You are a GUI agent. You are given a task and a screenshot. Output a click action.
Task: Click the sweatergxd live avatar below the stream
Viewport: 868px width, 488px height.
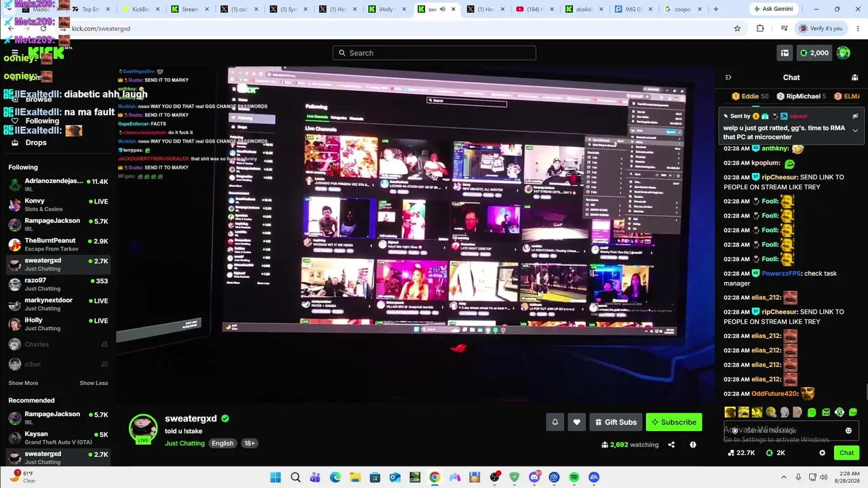pyautogui.click(x=143, y=429)
